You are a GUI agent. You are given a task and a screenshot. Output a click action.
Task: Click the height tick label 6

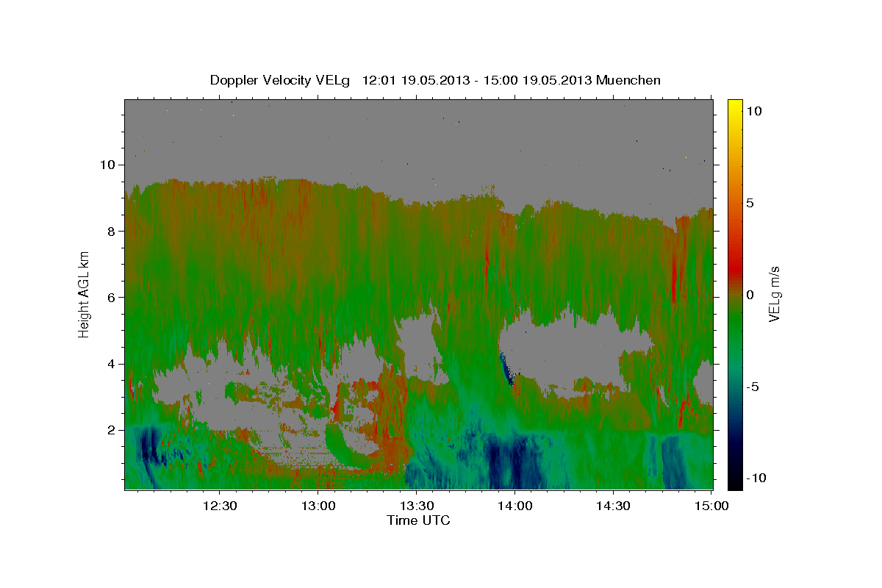[x=113, y=297]
